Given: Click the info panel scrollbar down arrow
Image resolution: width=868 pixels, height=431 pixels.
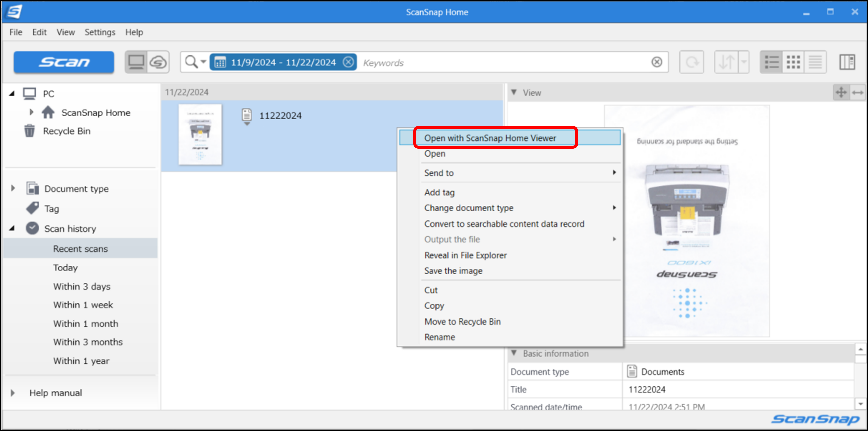Looking at the screenshot, I should 861,404.
